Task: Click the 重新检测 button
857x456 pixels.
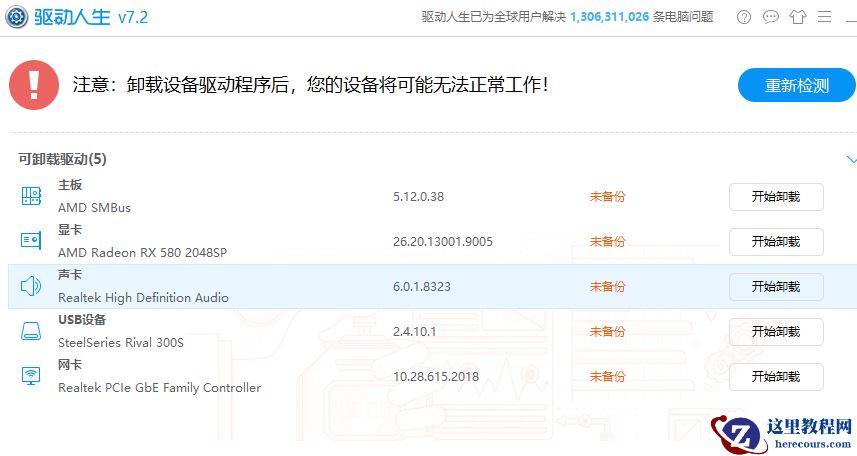Action: pos(796,85)
